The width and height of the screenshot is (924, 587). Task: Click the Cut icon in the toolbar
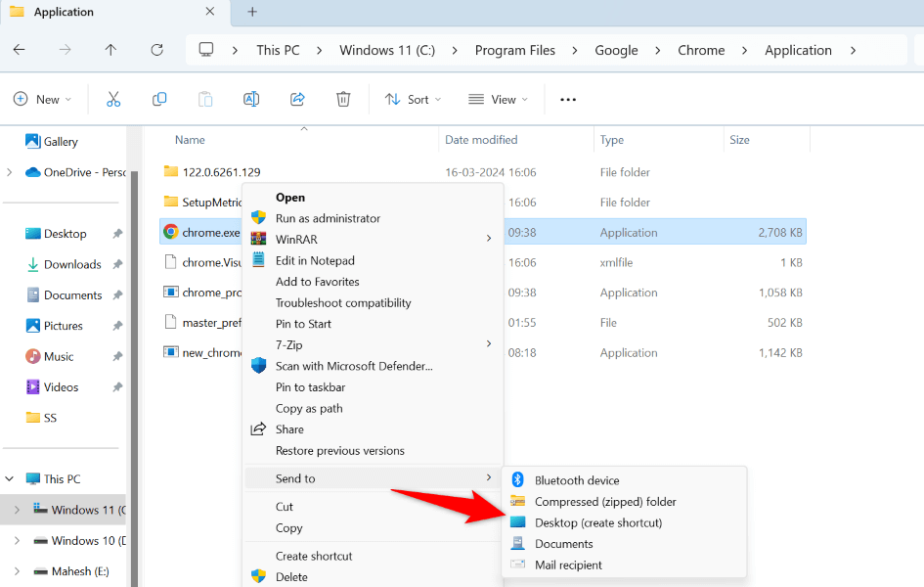click(x=113, y=99)
